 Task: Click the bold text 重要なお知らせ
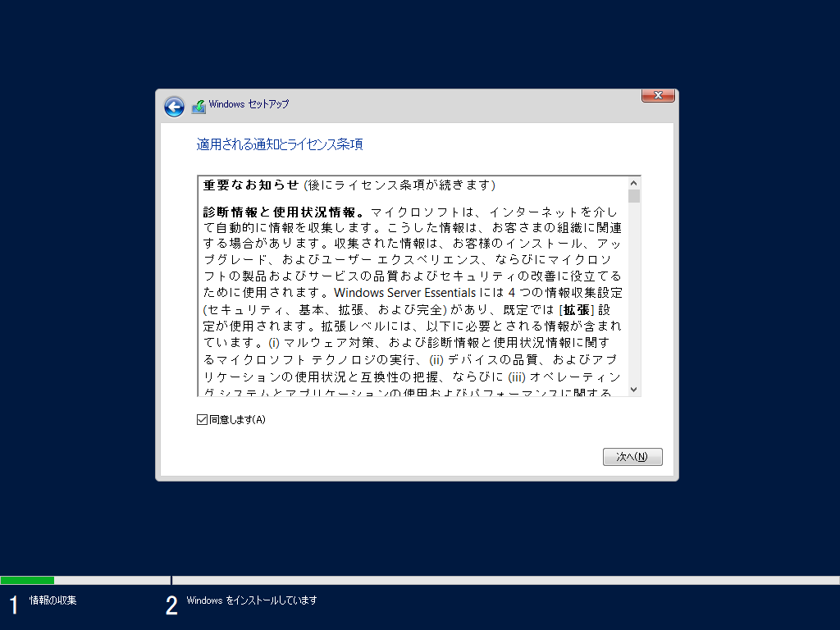pyautogui.click(x=251, y=185)
